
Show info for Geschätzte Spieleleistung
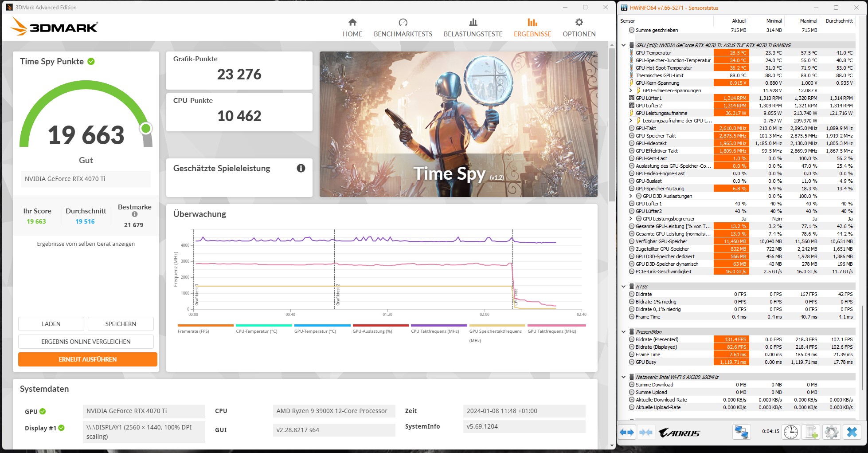point(301,168)
